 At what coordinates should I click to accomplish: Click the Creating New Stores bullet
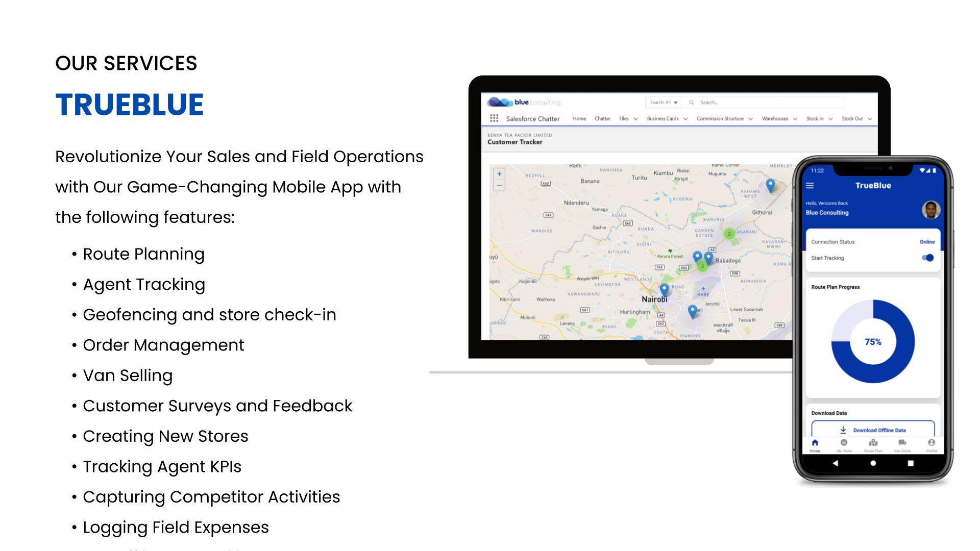pyautogui.click(x=165, y=436)
